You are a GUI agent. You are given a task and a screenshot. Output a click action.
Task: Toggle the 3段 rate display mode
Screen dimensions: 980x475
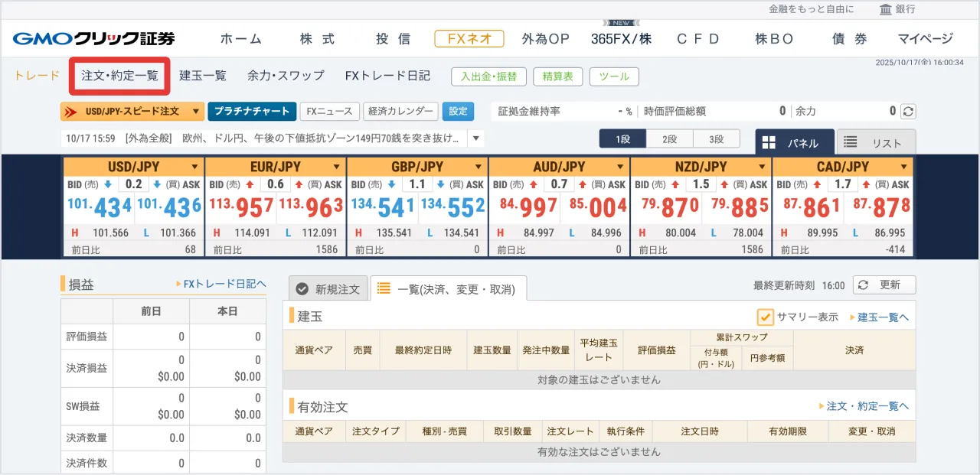tap(717, 138)
